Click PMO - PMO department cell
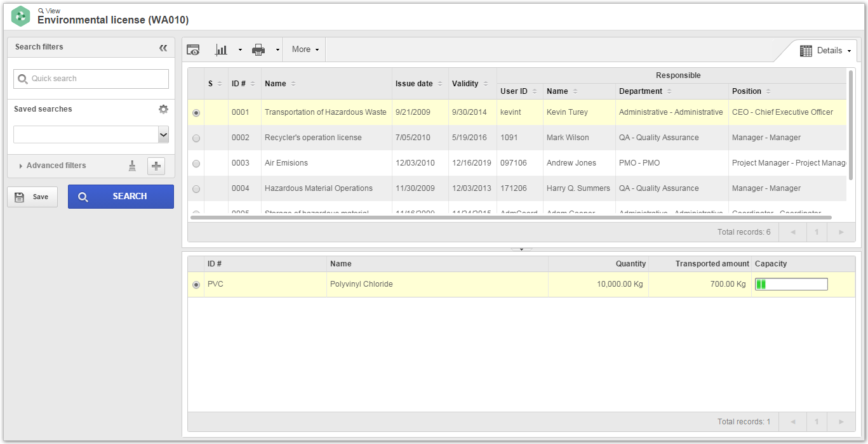The width and height of the screenshot is (868, 444). click(x=672, y=163)
